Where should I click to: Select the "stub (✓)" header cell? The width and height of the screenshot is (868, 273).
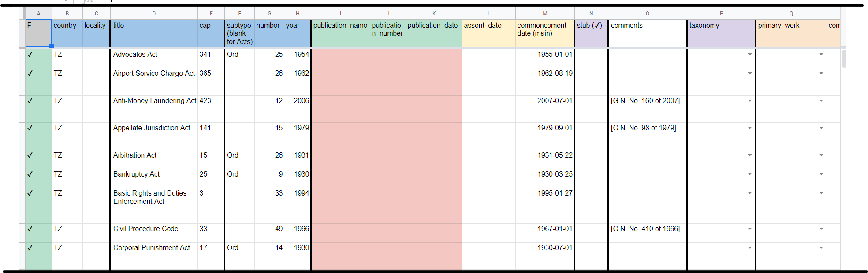coord(591,33)
